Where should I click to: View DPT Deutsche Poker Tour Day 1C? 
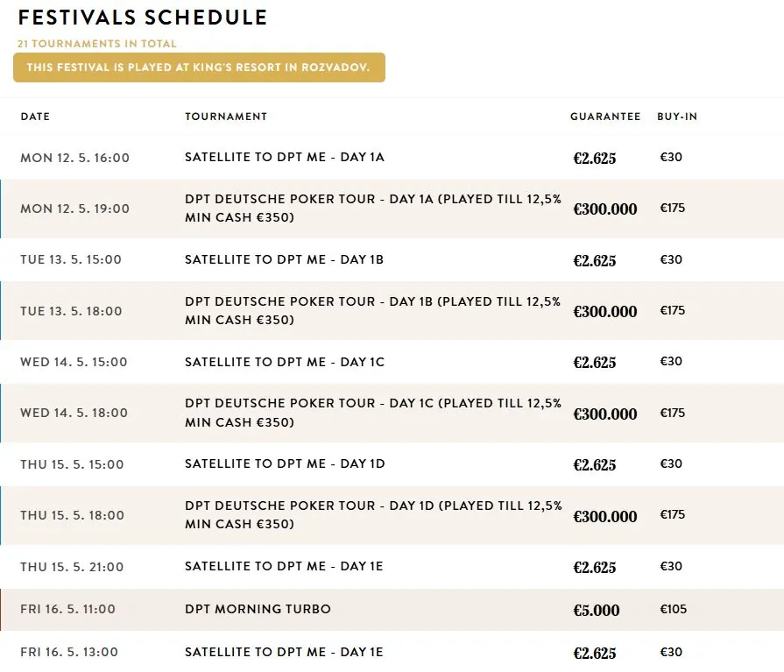click(372, 413)
